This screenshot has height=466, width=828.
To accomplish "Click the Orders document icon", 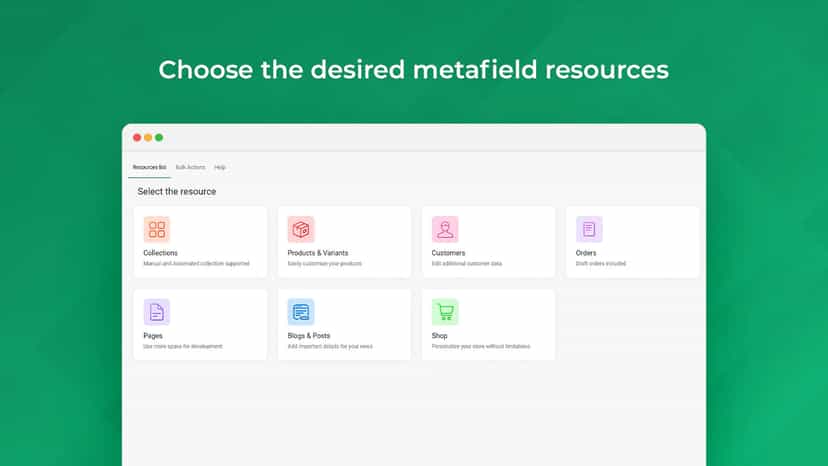I will (x=589, y=229).
